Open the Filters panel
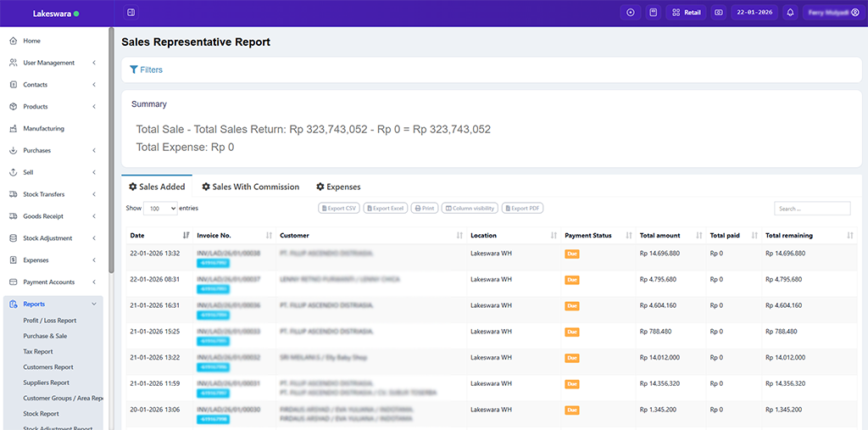The width and height of the screenshot is (868, 430). coord(146,70)
